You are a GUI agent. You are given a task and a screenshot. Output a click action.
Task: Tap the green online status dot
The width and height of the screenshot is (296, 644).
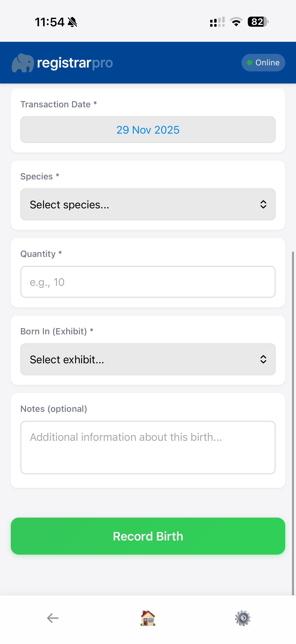249,63
